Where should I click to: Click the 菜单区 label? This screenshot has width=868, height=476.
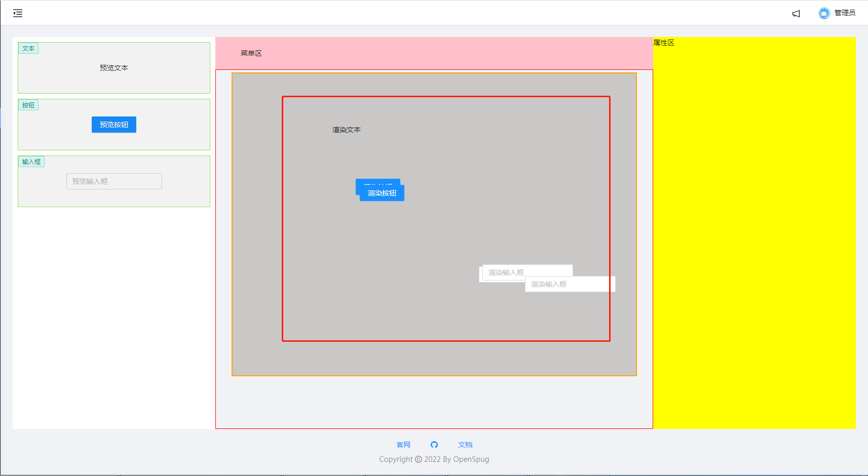251,53
